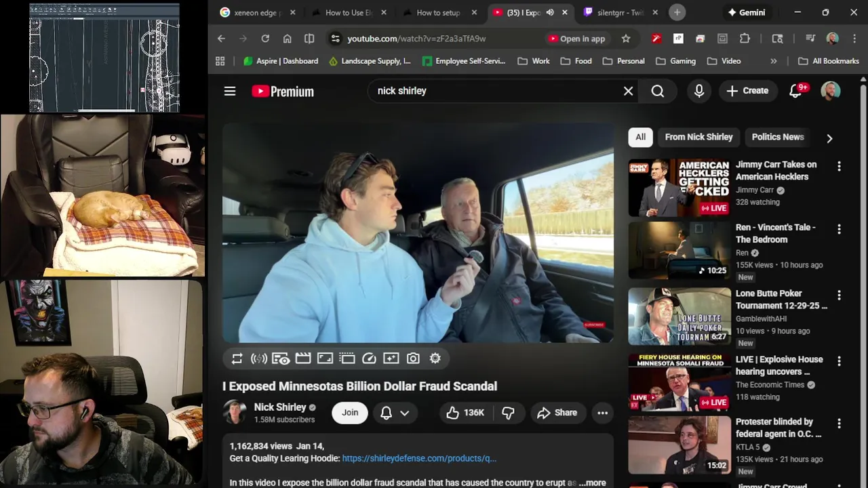Click Open in app in the address bar

click(576, 39)
